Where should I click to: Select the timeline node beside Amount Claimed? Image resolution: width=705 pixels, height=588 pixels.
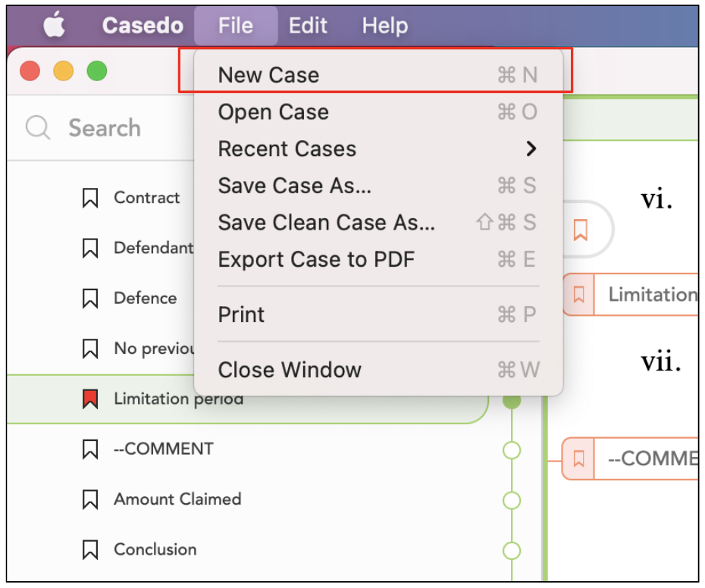click(512, 500)
